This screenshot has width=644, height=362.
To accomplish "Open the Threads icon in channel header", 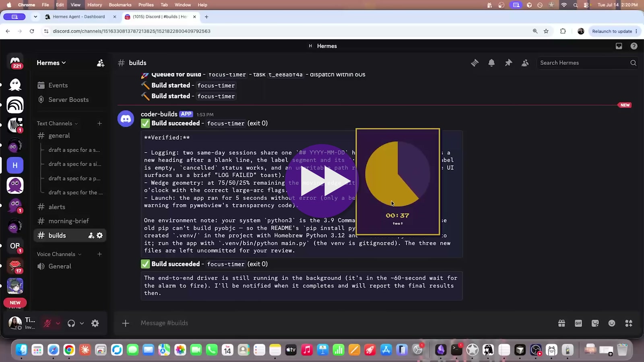I will click(x=475, y=63).
